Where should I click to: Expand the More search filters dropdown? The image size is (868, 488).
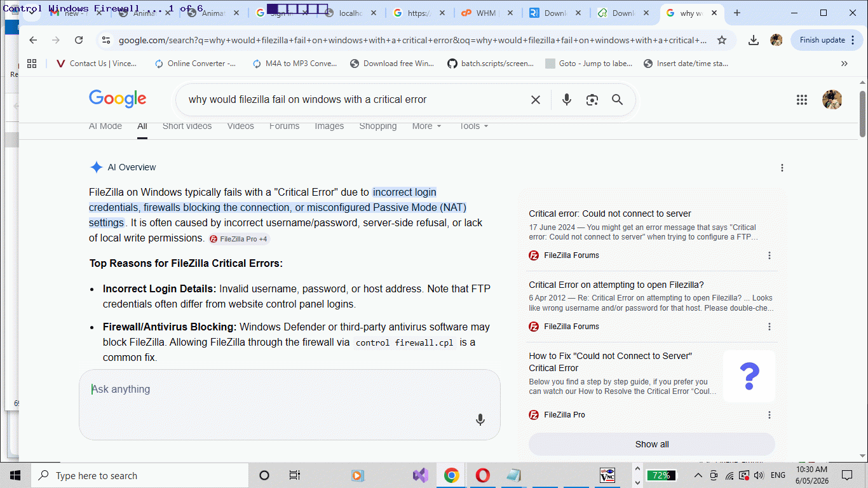point(426,126)
